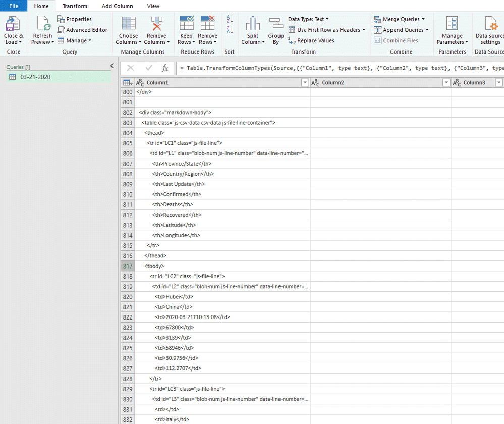Open the Merge Queries dropdown
The width and height of the screenshot is (504, 424).
[423, 19]
